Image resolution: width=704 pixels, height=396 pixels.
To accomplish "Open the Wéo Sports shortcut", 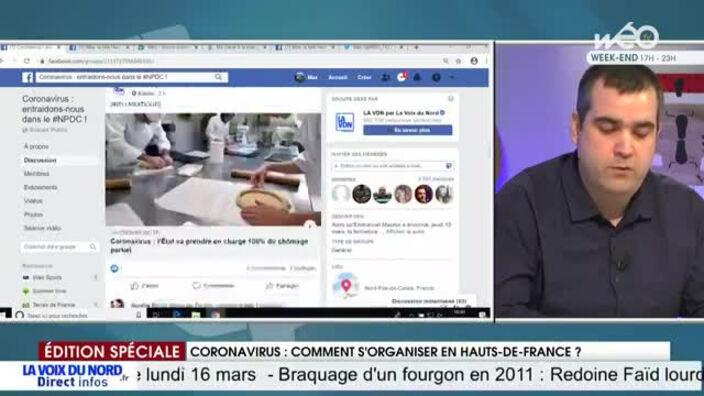I will (43, 277).
